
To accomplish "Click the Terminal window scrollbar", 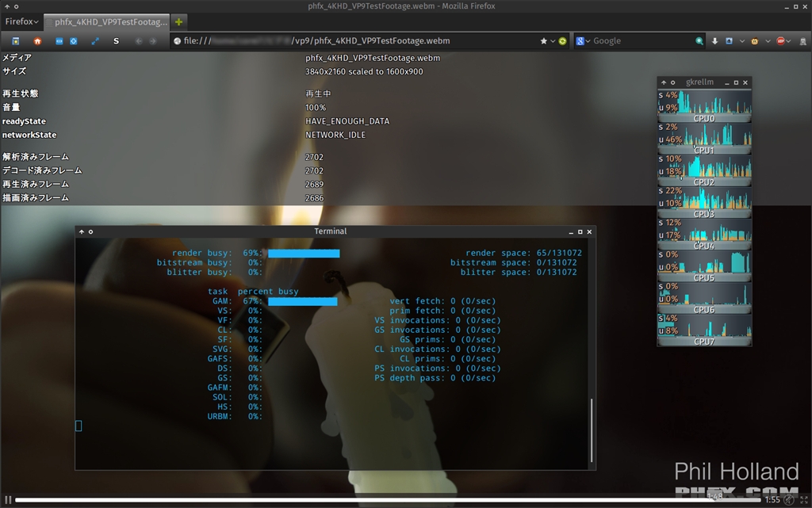I will click(x=592, y=430).
